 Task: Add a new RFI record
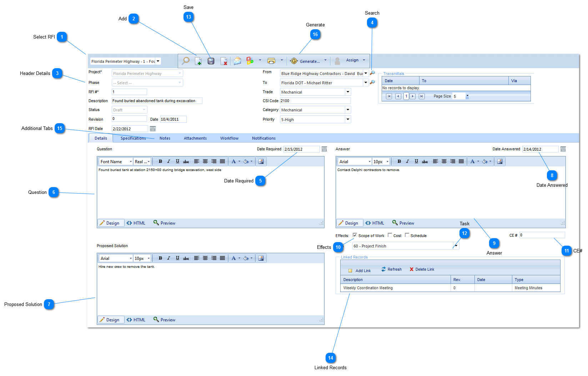198,61
